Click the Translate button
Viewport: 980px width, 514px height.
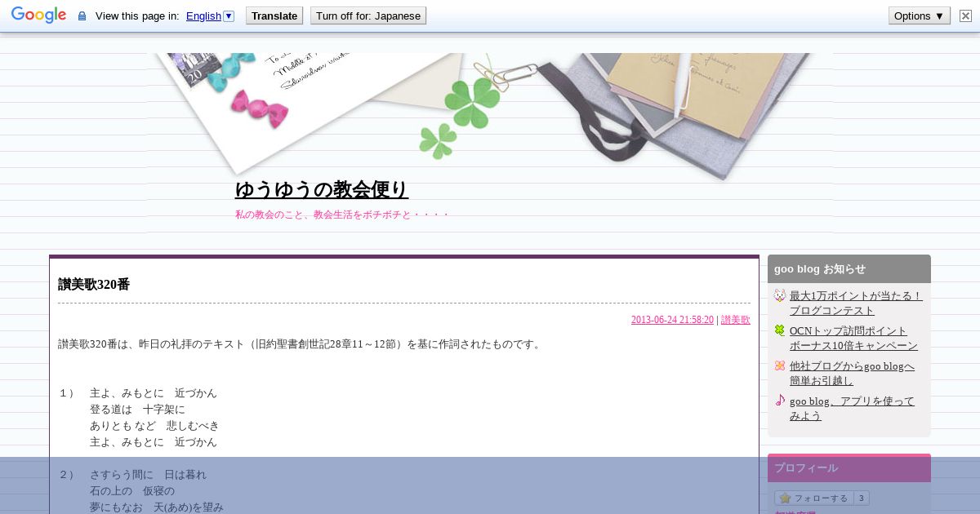pos(274,16)
